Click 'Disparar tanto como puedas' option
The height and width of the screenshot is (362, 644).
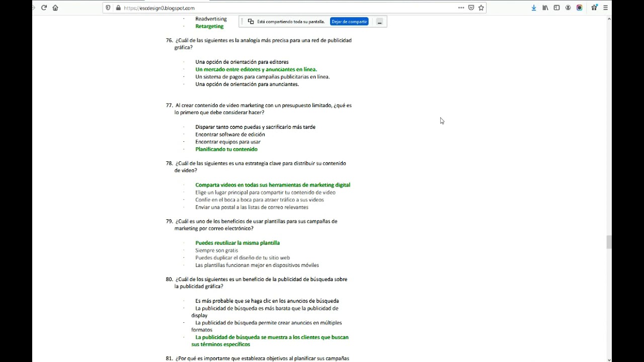click(x=255, y=127)
